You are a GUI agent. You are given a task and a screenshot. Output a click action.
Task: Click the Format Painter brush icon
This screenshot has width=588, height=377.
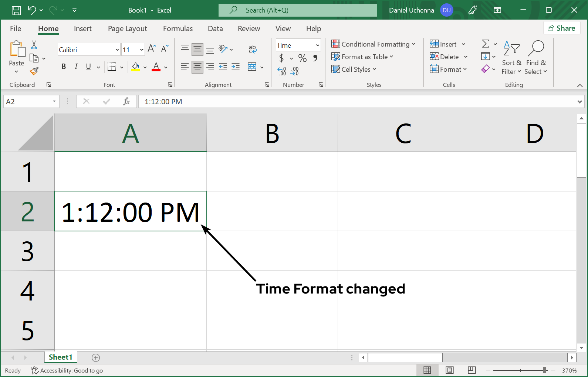click(34, 71)
